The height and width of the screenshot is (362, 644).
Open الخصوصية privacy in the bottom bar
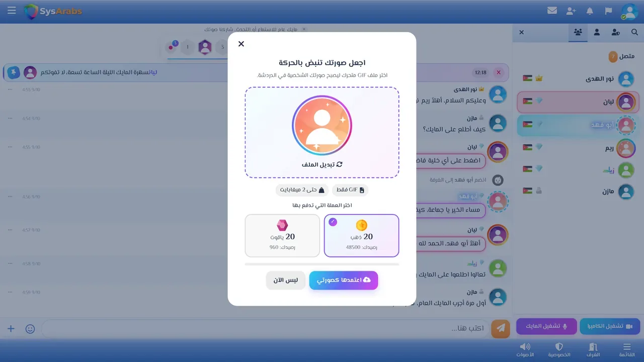(x=559, y=350)
